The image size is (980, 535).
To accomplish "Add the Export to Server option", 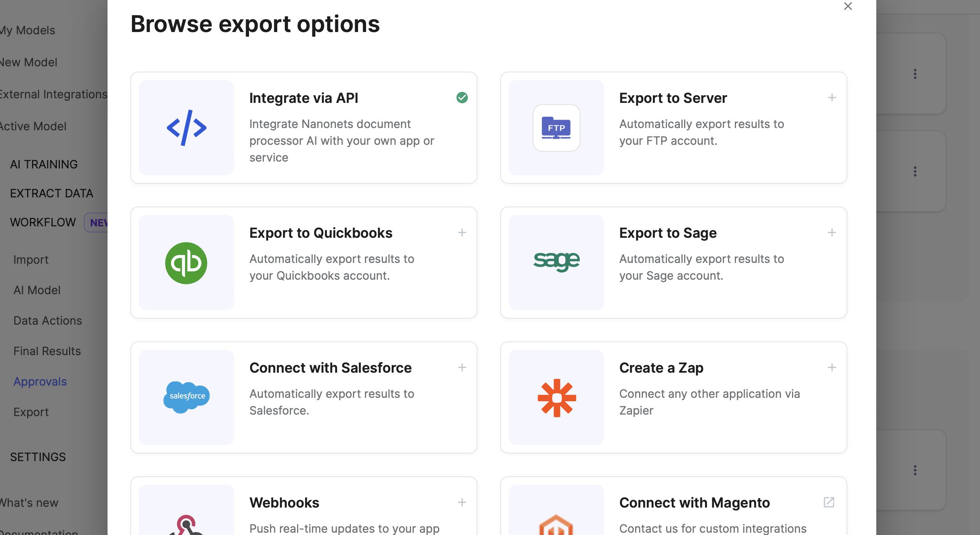I will coord(832,98).
